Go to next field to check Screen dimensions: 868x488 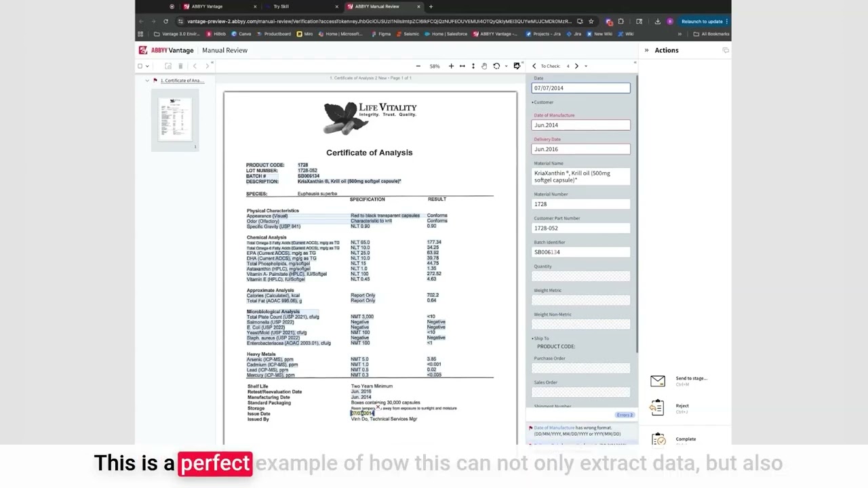pos(576,66)
